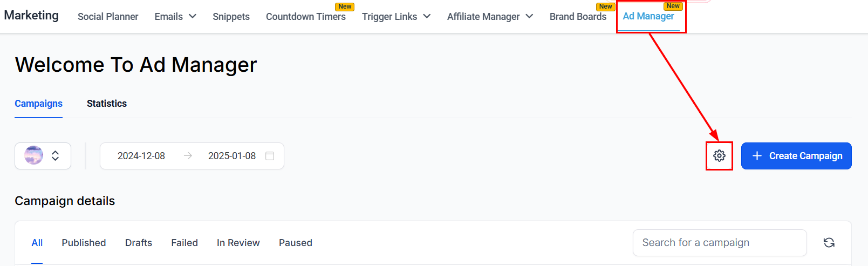Go to the Snippets section
Screen dimensions: 868x266
231,17
